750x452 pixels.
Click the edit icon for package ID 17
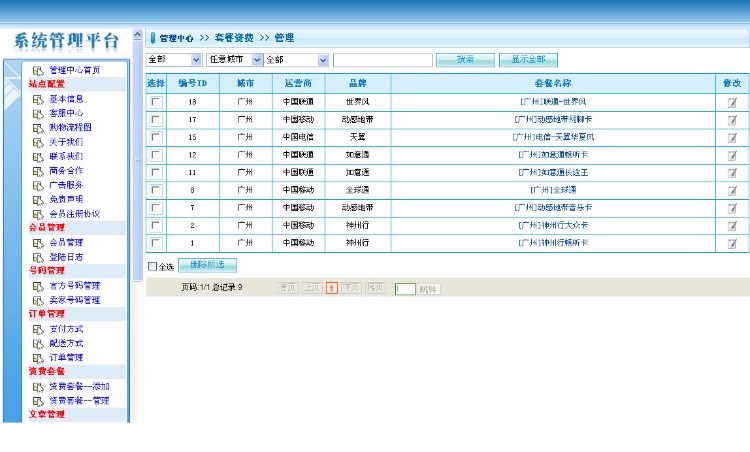732,120
